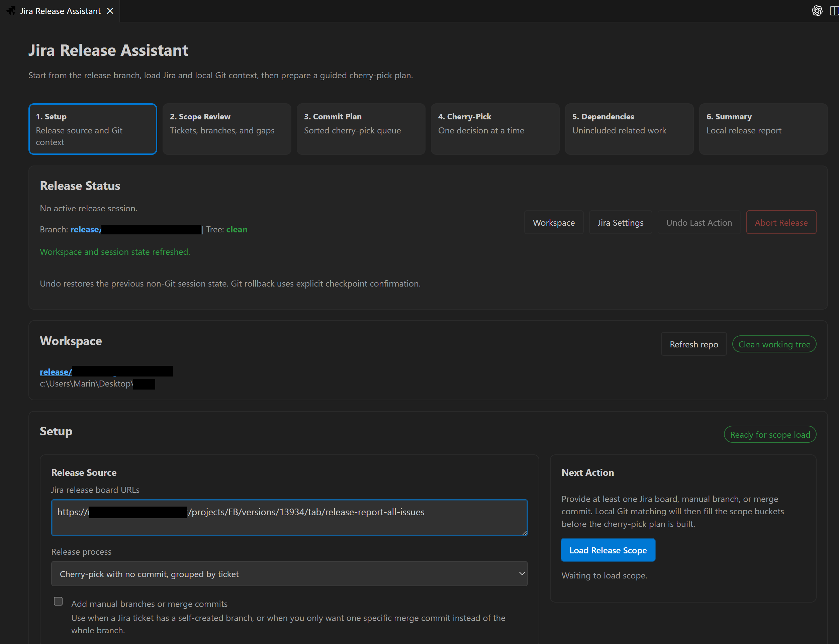Switch to step 6 Summary
This screenshot has height=644, width=839.
tap(763, 129)
